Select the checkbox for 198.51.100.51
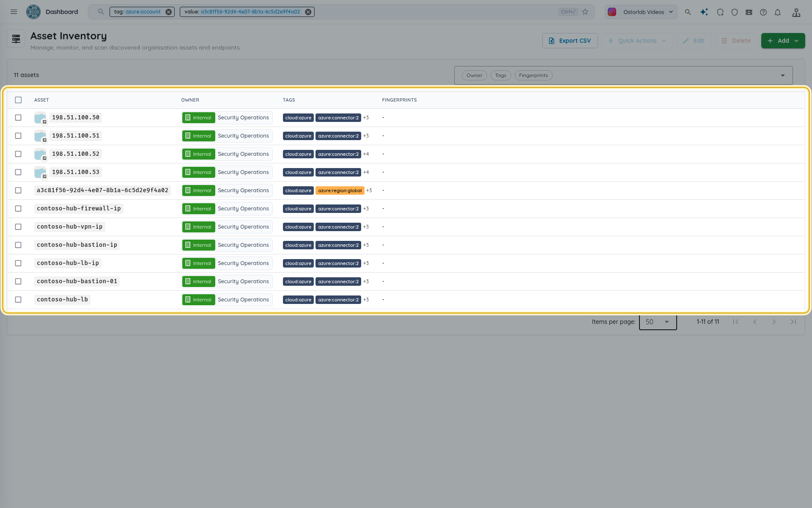Screen dimensions: 812x508 point(18,136)
